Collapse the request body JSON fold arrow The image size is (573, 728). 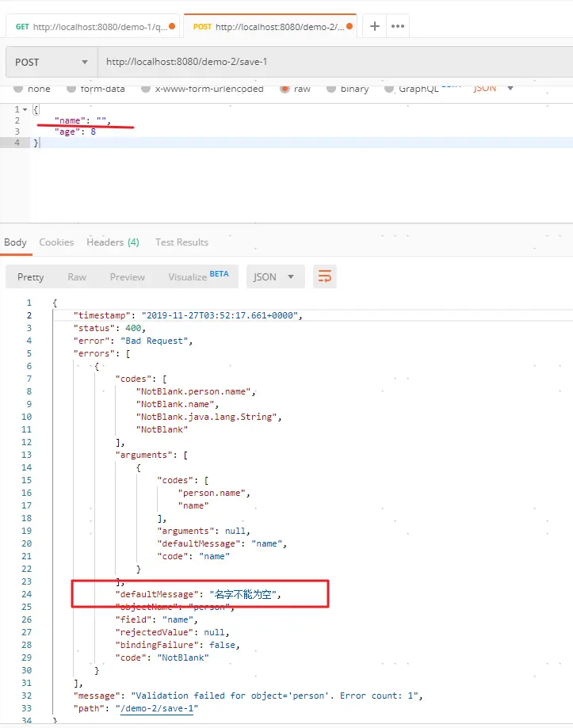tap(25, 109)
